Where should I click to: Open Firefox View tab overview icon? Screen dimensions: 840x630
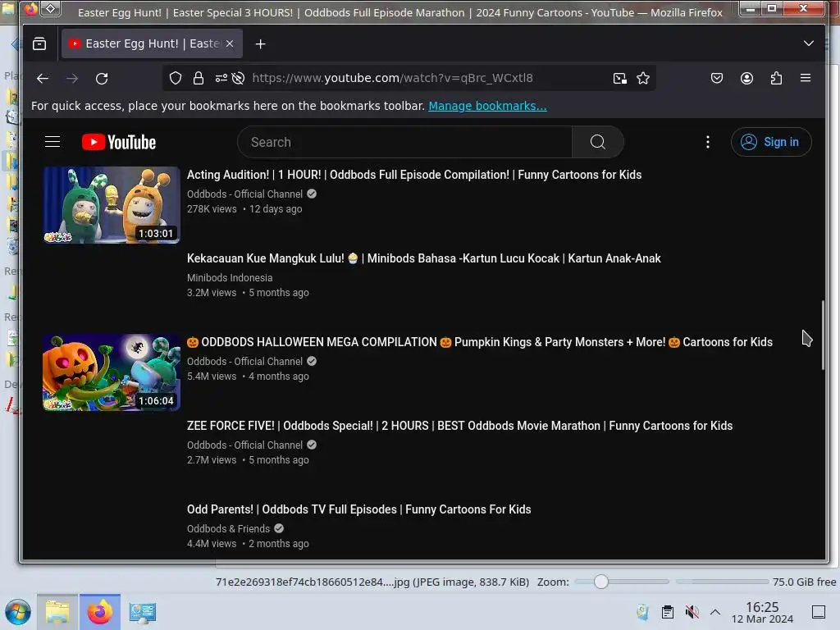click(x=39, y=44)
